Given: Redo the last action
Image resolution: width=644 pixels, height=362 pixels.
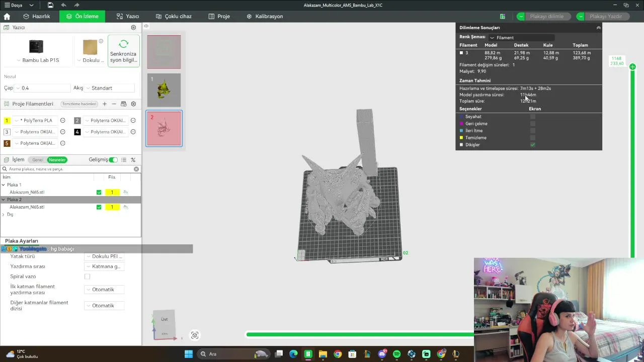Looking at the screenshot, I should coord(77,5).
